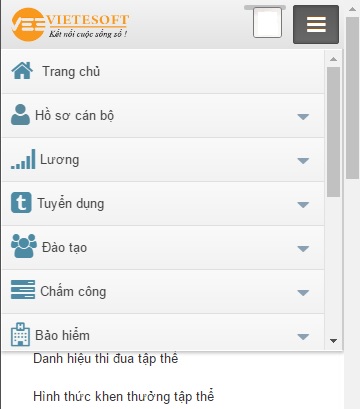Click the signal bars icon for Lương
360x409 pixels.
tap(23, 159)
